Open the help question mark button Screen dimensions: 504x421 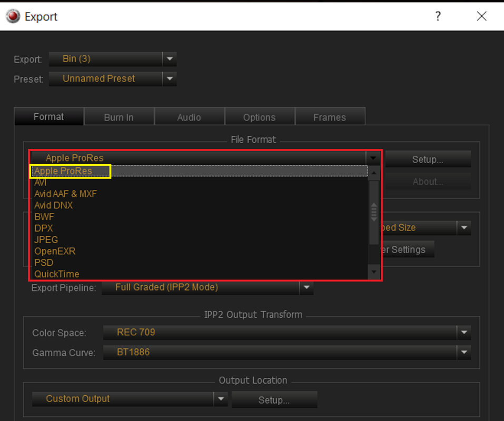pos(438,16)
